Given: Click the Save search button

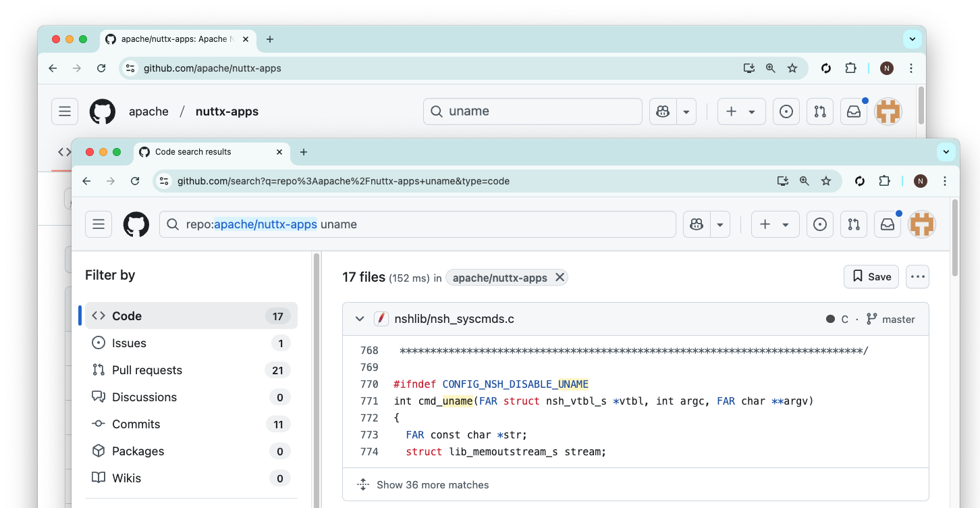Looking at the screenshot, I should pos(871,276).
